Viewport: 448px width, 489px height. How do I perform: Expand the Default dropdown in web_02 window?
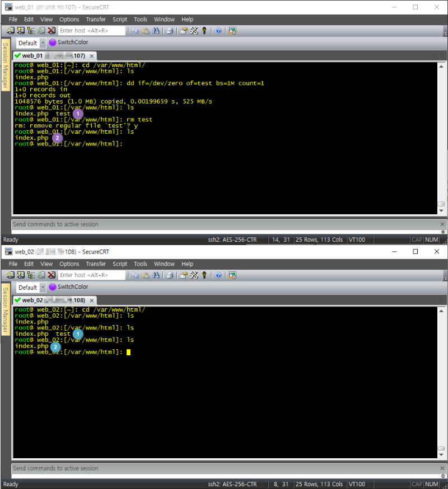tap(43, 288)
